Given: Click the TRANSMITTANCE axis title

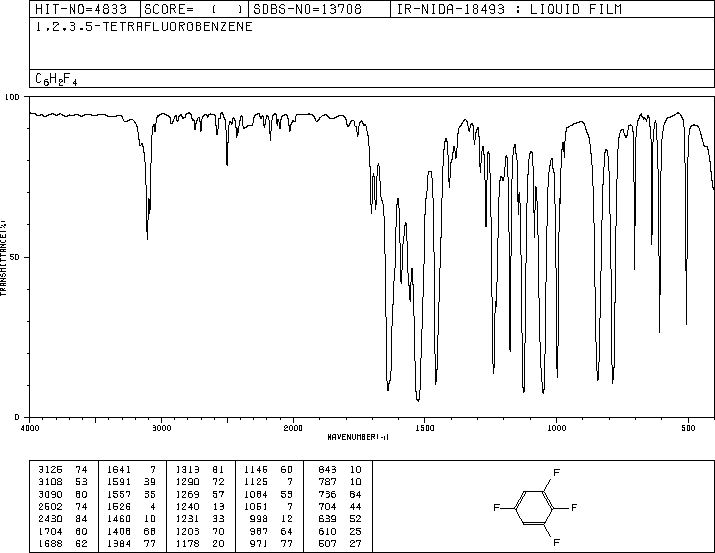Looking at the screenshot, I should (3, 258).
